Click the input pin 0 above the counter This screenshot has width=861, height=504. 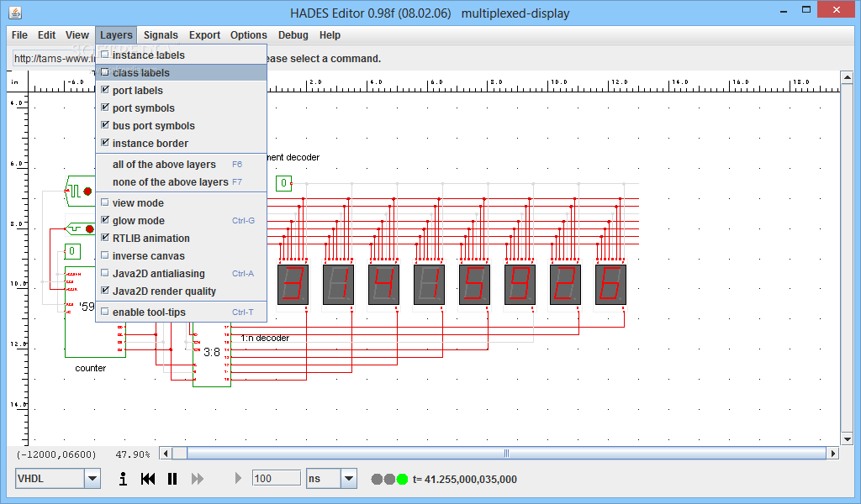tap(72, 251)
